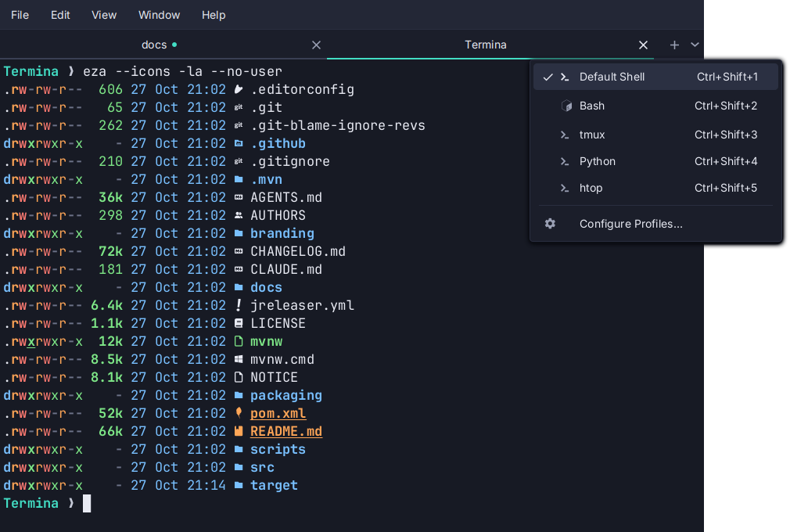Viewport: 790px width, 532px height.
Task: Click the 21:14 timestamp on target row
Action: click(206, 485)
